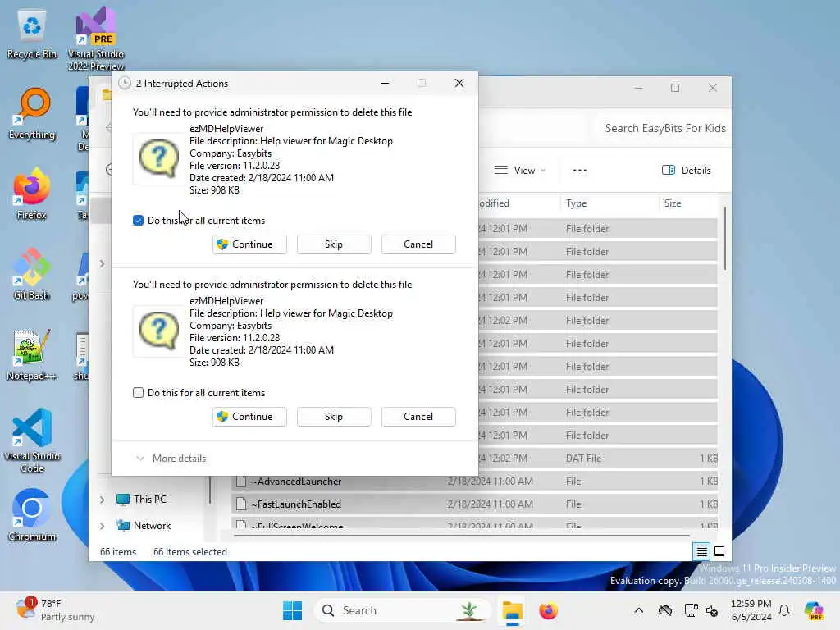
Task: Open Visual Studio 2022 Preview shortcut
Action: tap(96, 38)
